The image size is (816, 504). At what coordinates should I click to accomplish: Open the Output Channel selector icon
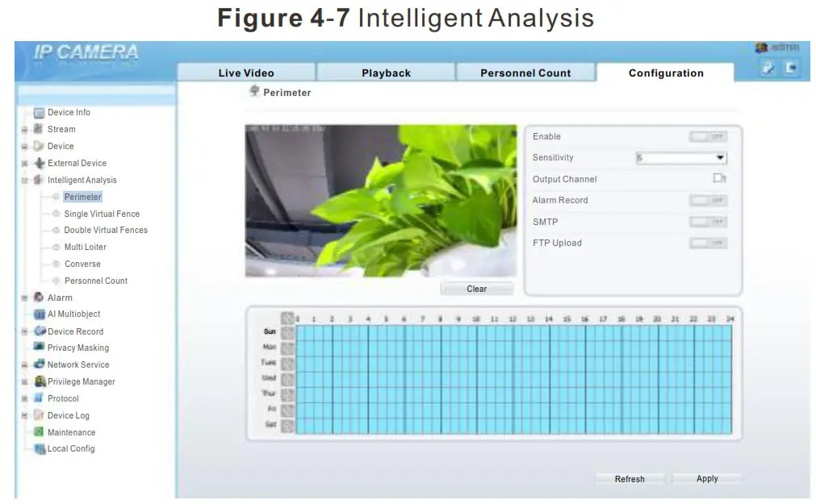coord(720,178)
